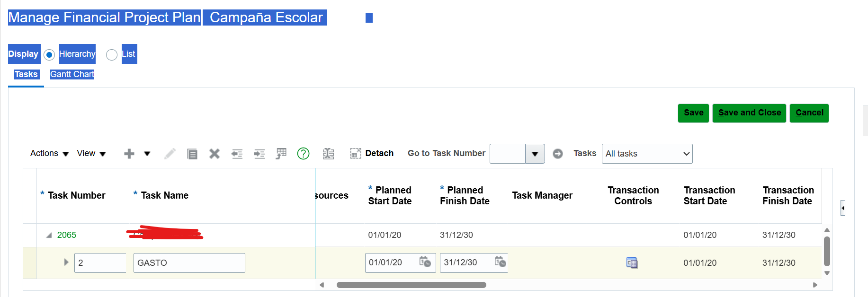868x297 pixels.
Task: Click the Task Name field containing GASTO
Action: click(x=189, y=263)
